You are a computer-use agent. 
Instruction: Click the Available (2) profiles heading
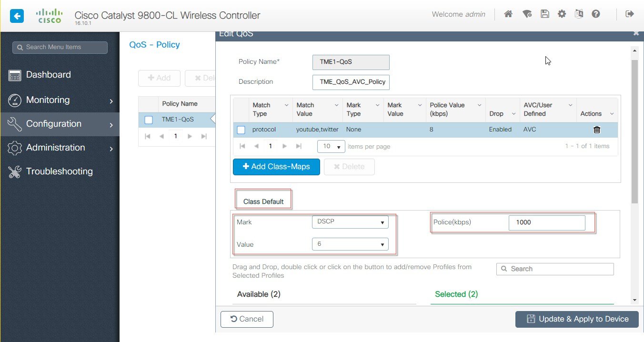[259, 294]
